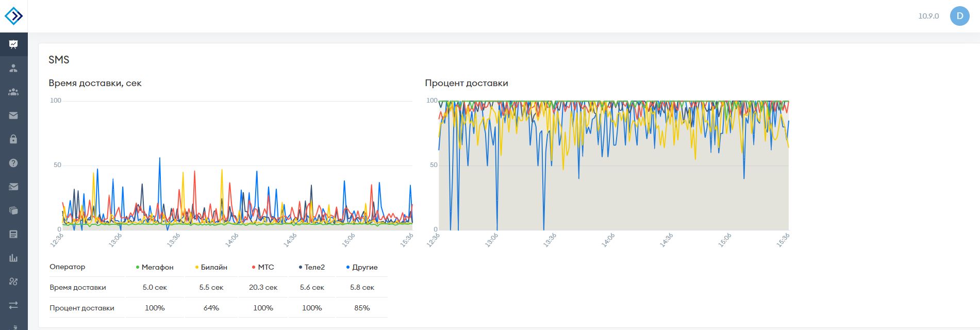This screenshot has width=980, height=330.
Task: Open the sending mail sidebar icon
Action: pos(13,187)
